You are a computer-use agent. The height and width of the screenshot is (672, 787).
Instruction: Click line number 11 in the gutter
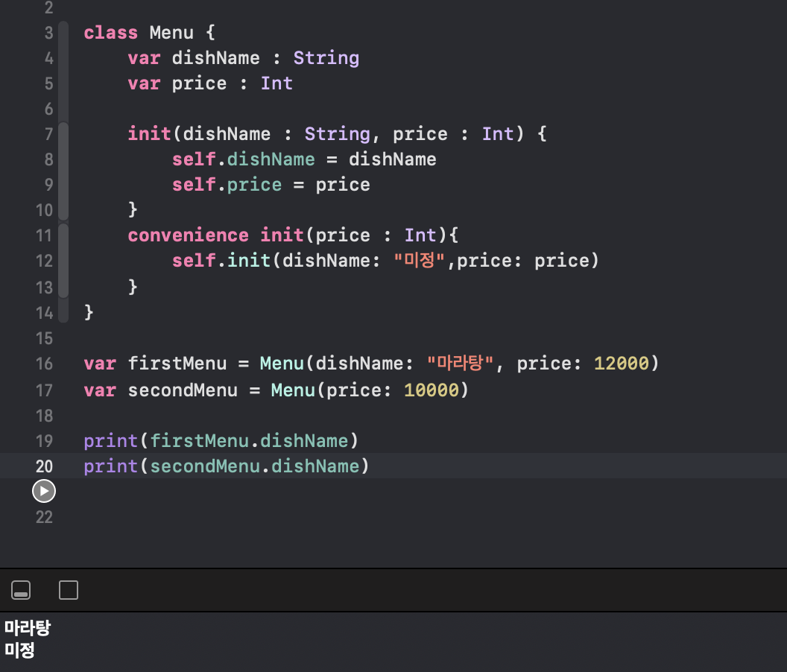click(x=44, y=235)
